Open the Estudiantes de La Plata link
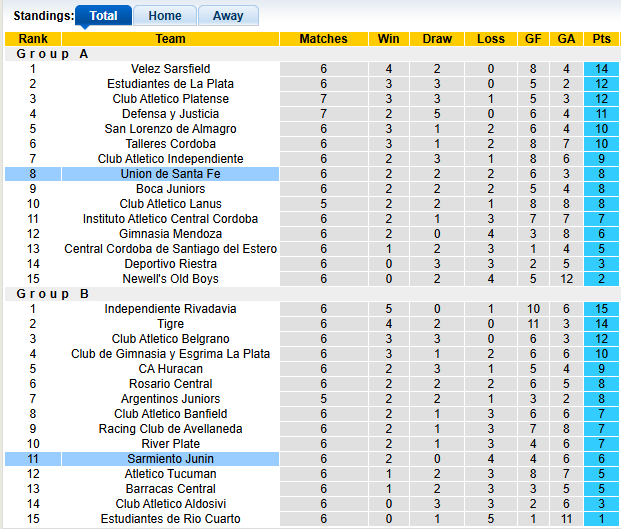This screenshot has height=529, width=621. pyautogui.click(x=170, y=84)
